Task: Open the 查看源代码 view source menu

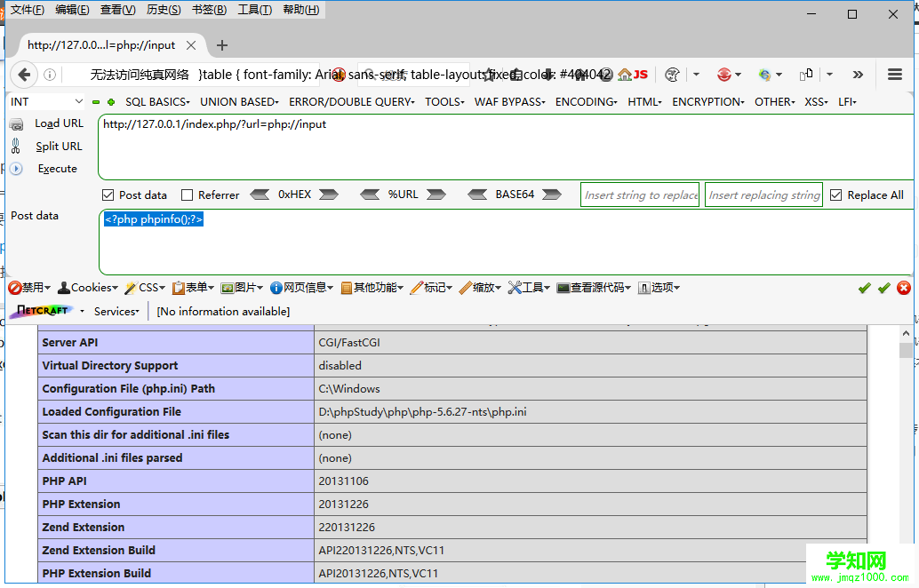Action: (593, 288)
